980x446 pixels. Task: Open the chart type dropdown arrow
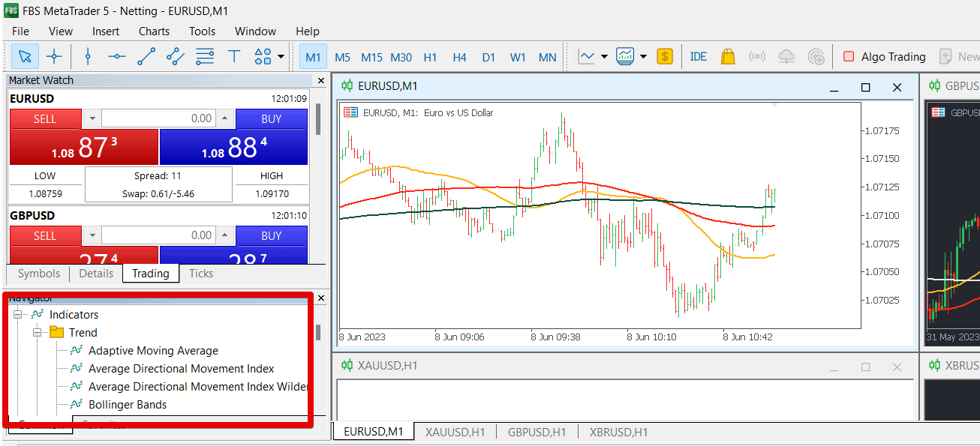[604, 56]
